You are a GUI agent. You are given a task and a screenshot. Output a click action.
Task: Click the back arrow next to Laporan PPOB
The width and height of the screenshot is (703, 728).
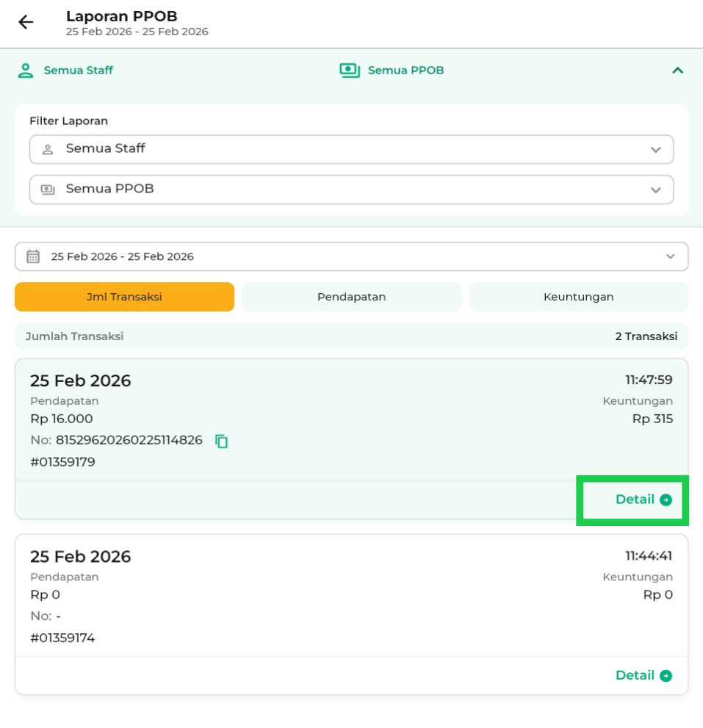point(26,22)
